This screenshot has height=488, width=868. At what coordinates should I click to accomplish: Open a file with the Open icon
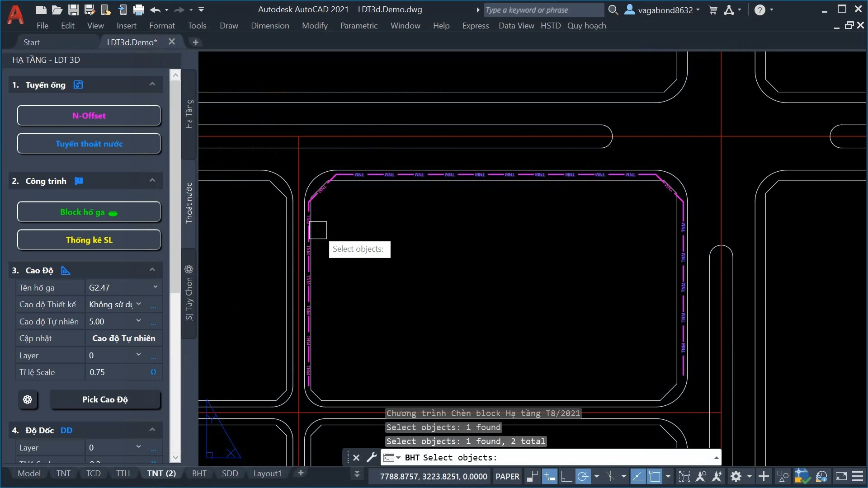57,9
